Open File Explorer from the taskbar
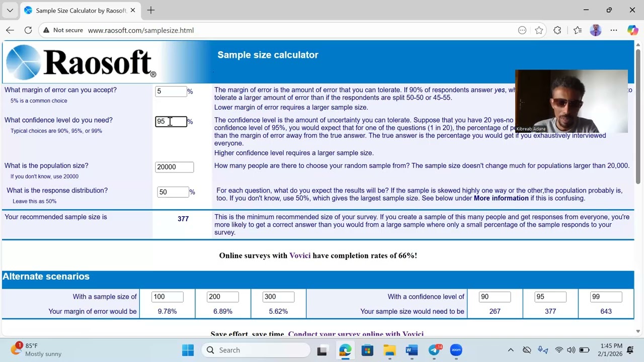The height and width of the screenshot is (362, 644). click(389, 350)
